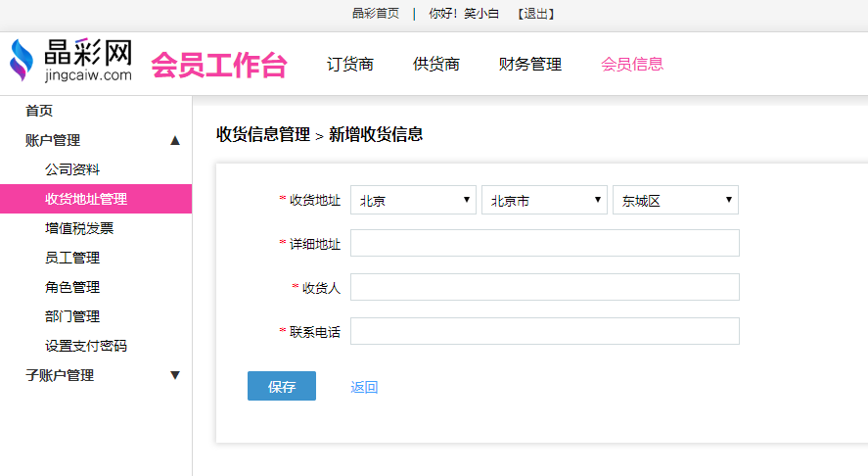Viewport: 868px width, 476px height.
Task: Click the 联系电话 input box
Action: 544,331
